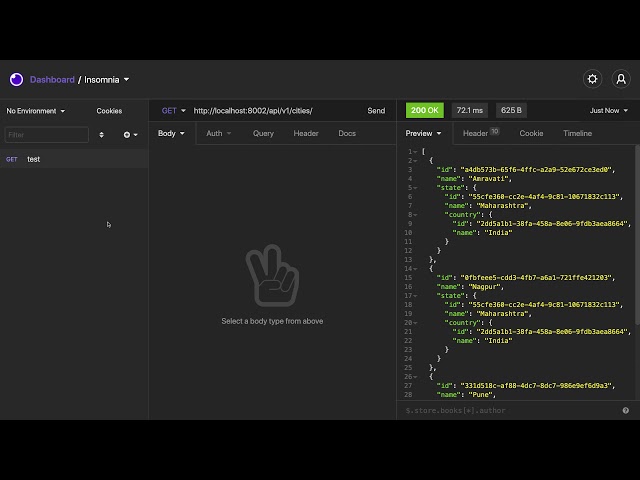
Task: Click the "Pune" name value
Action: click(480, 395)
